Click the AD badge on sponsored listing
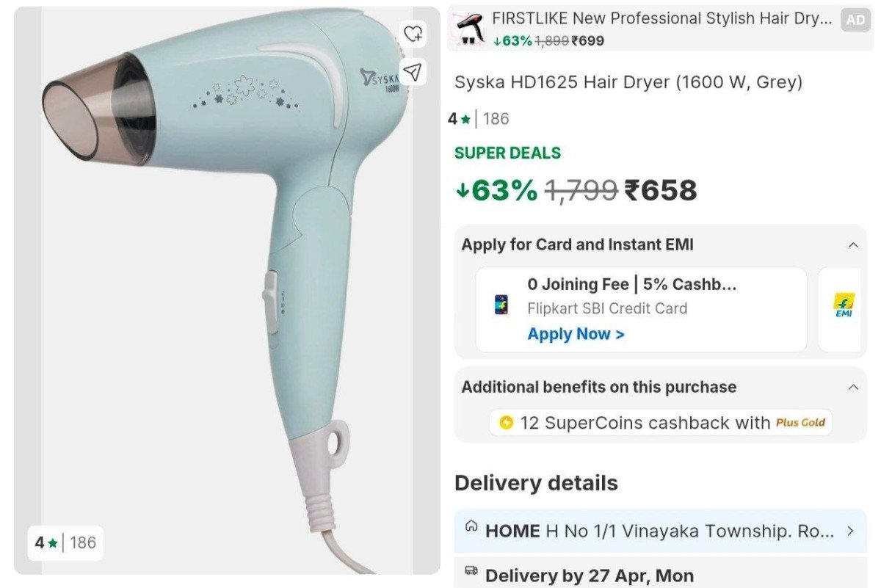The image size is (881, 588). (x=856, y=21)
